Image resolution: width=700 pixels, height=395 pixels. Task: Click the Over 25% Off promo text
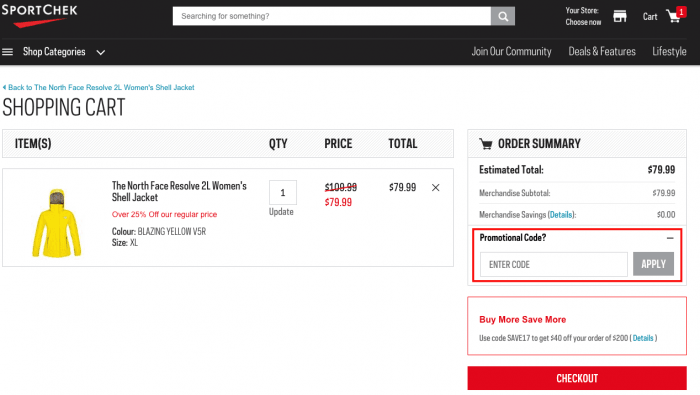coord(164,214)
